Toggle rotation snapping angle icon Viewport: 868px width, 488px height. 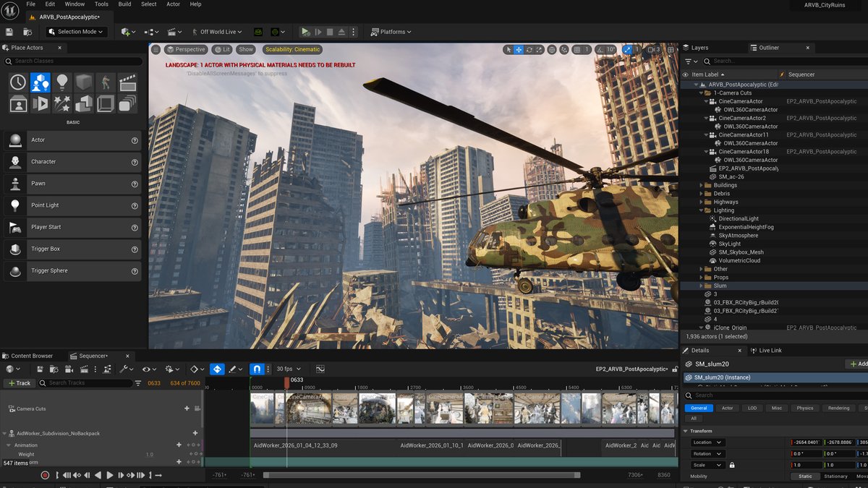click(599, 50)
